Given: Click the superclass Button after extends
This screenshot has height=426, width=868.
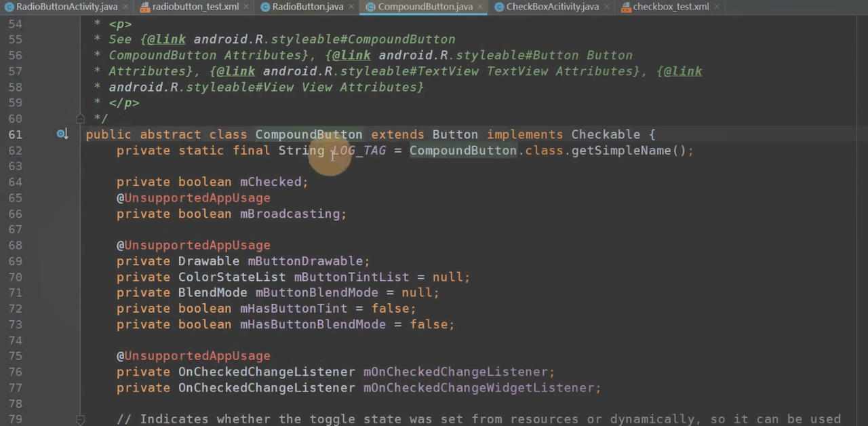Looking at the screenshot, I should coord(455,134).
